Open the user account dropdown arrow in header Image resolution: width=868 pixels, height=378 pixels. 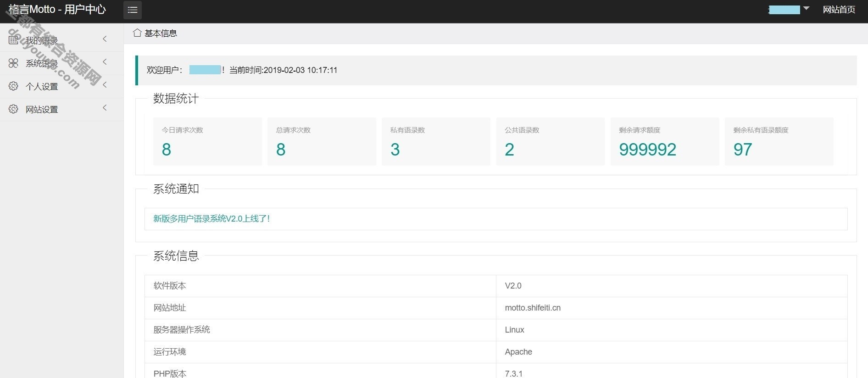pos(807,8)
